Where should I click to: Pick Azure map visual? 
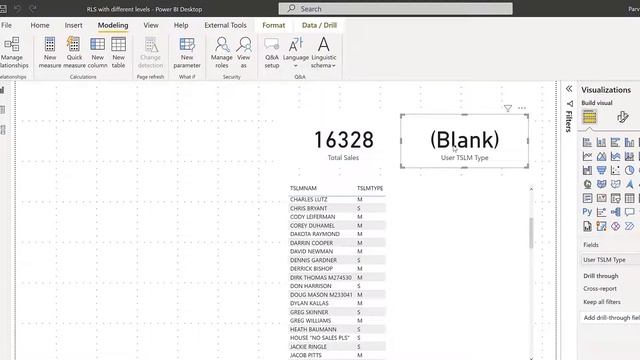coord(629,184)
